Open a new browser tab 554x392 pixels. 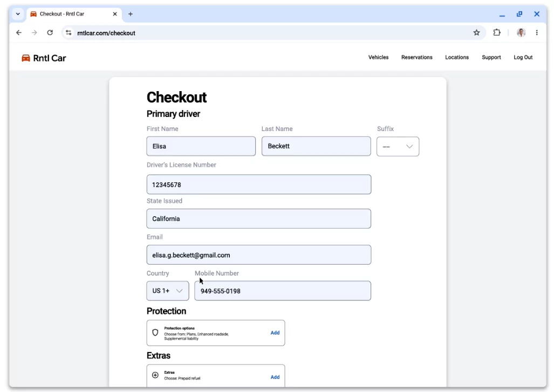131,14
